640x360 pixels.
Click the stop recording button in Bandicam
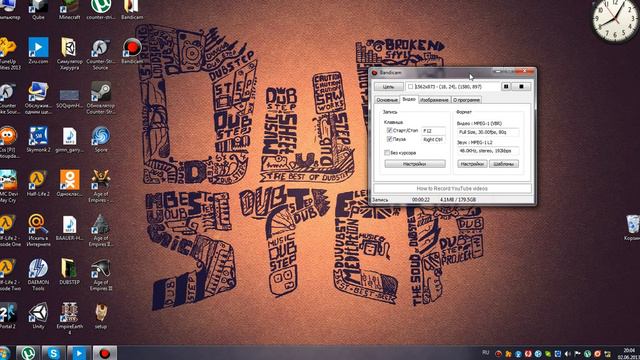point(521,87)
